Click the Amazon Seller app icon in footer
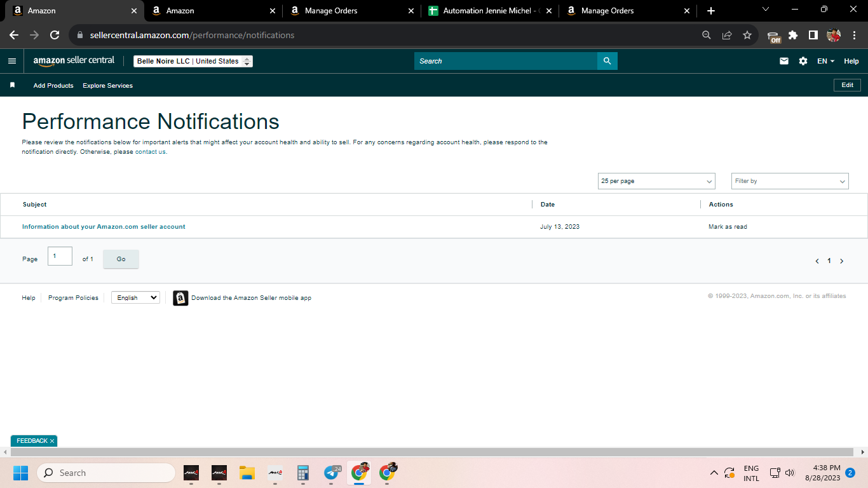Viewport: 868px width, 488px height. [x=180, y=298]
